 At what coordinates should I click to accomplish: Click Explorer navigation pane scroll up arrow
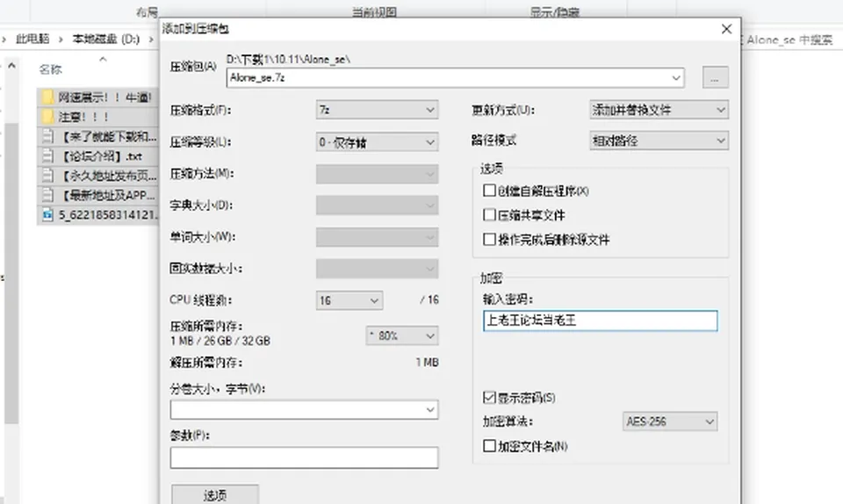pos(11,66)
